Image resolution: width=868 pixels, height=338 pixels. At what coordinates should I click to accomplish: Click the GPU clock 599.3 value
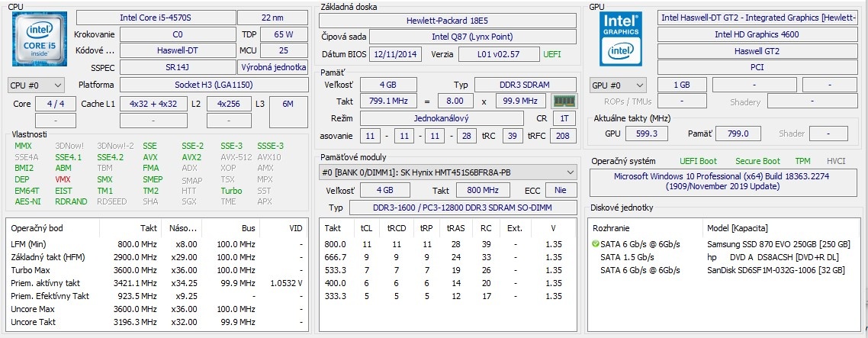tap(647, 134)
